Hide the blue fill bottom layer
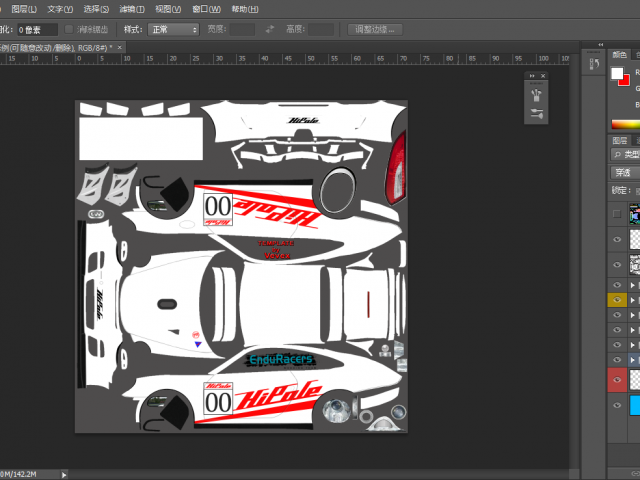This screenshot has width=640, height=480. (617, 405)
